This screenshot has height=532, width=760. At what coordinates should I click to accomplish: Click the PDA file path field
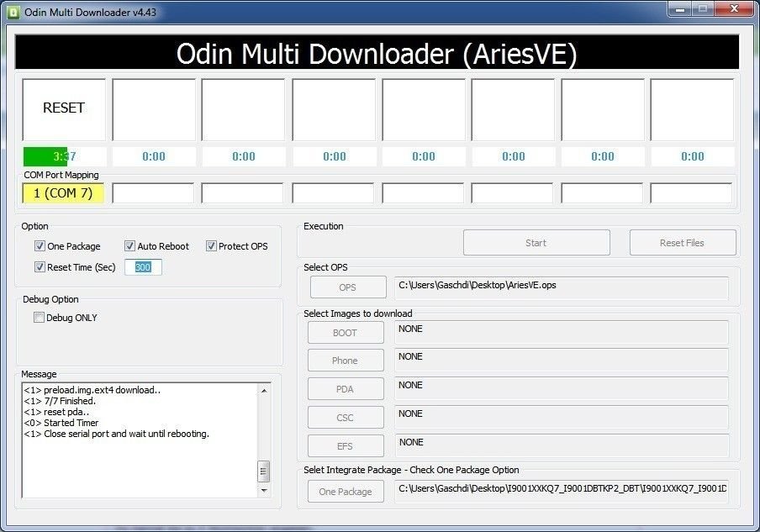(562, 388)
